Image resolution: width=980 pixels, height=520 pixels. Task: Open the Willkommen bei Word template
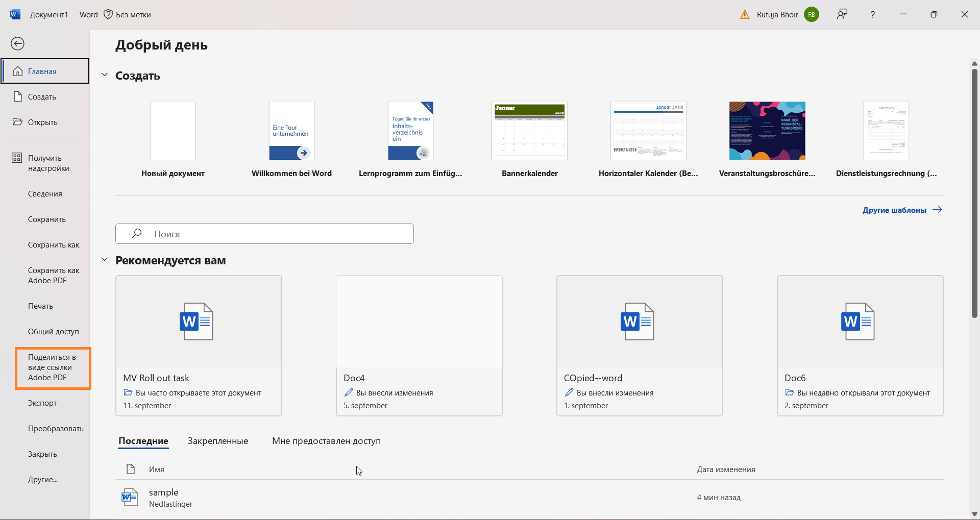[291, 139]
